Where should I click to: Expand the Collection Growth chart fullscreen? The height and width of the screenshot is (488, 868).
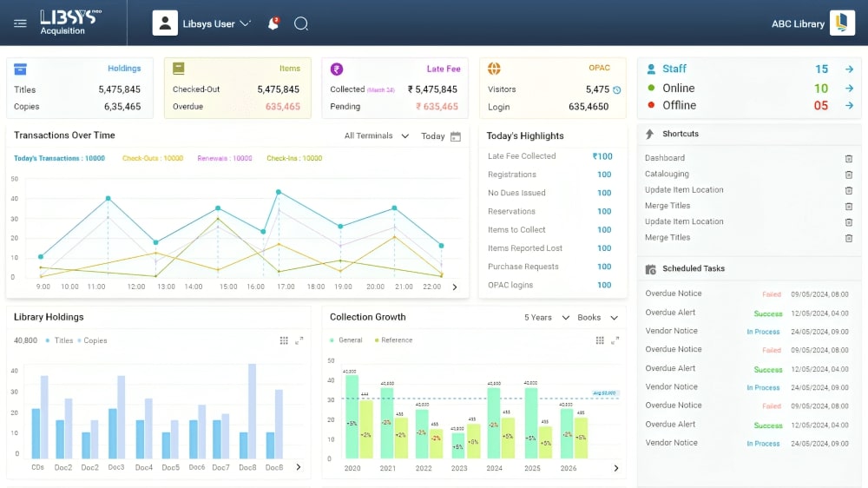[x=615, y=340]
